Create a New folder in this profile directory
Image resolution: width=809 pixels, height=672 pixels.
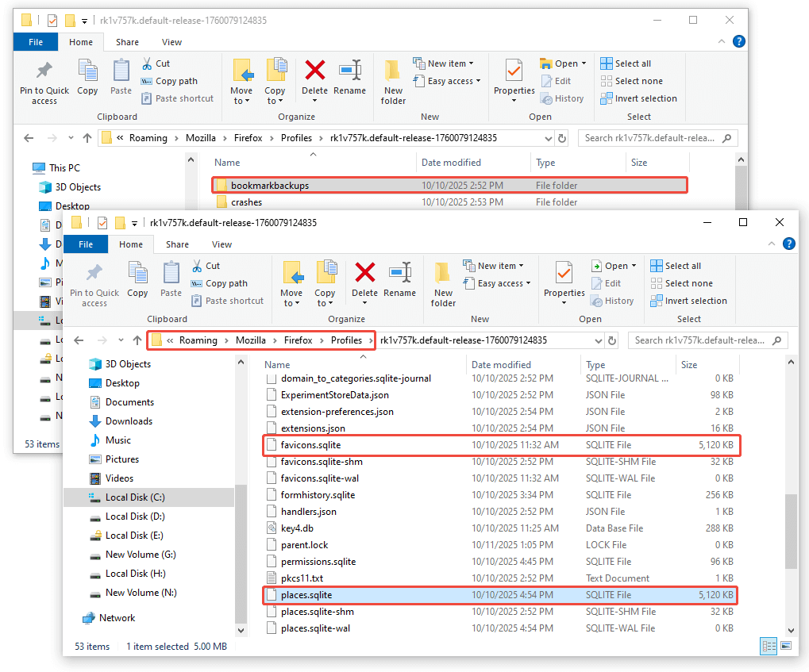coord(442,284)
